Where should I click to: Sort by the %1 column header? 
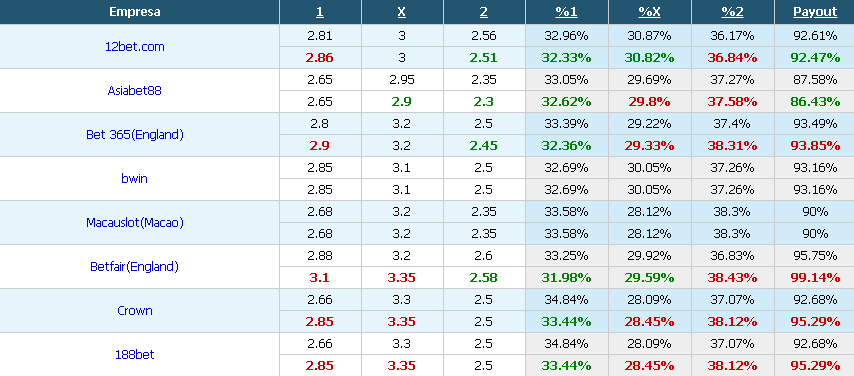coord(566,12)
